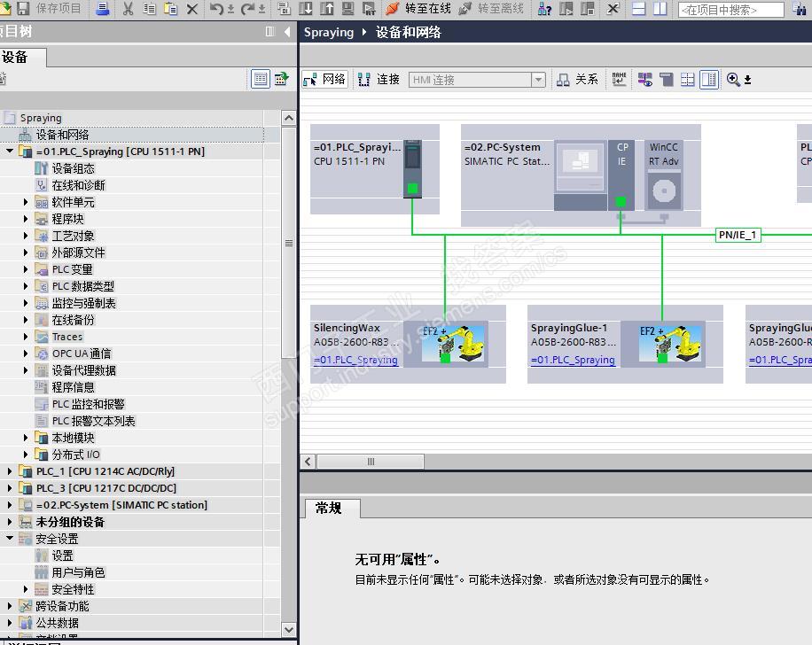Click the =01.PLC_Spraying link under SilencingWax

coord(355,360)
